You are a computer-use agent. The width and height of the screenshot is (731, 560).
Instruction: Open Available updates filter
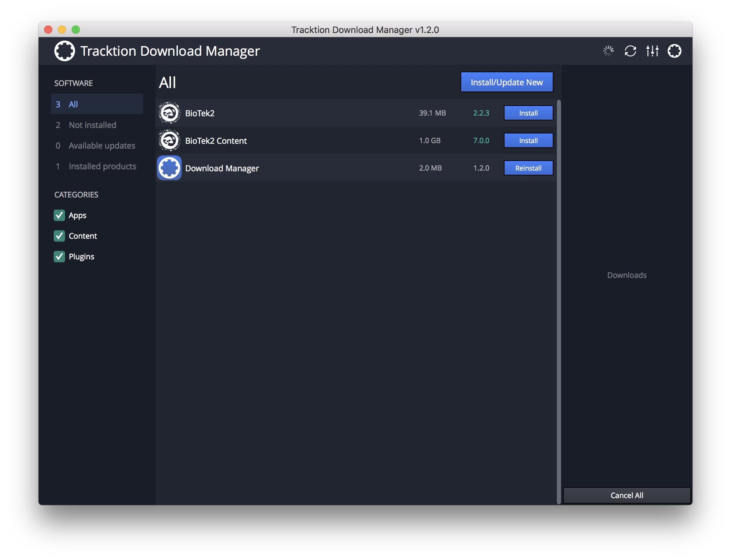[x=102, y=146]
